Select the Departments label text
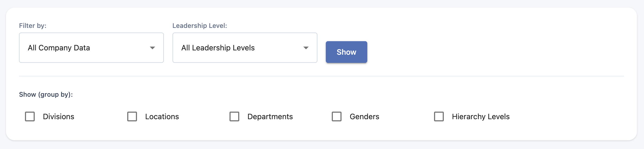The image size is (644, 149). point(270,116)
